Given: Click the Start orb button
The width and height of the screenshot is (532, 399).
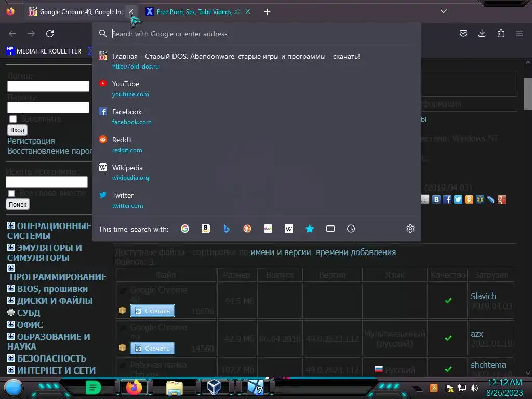Looking at the screenshot, I should pos(14,388).
